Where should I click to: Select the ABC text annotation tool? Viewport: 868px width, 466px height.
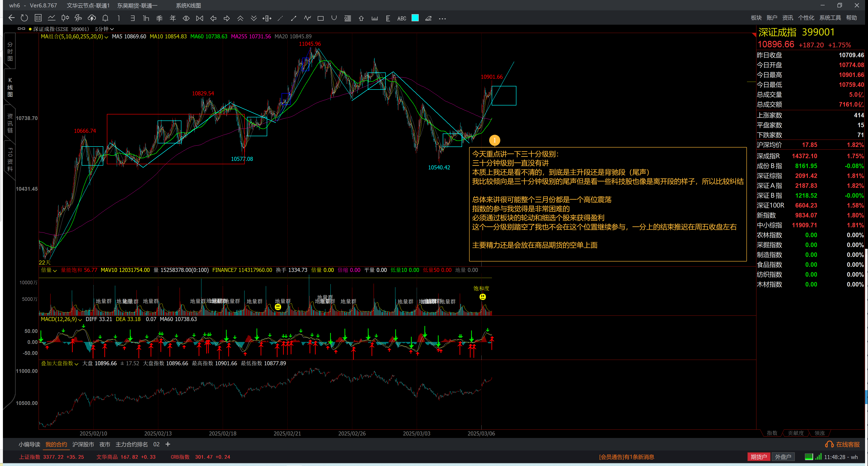pos(402,19)
